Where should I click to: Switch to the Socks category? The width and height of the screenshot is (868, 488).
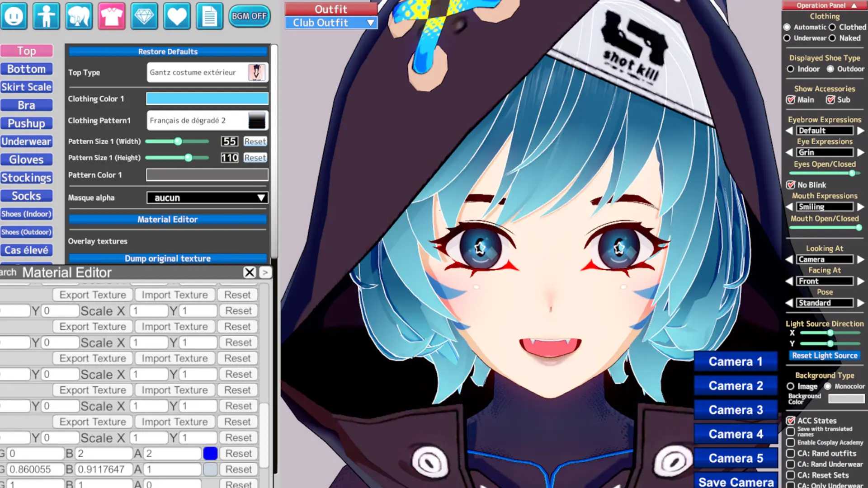tap(27, 196)
